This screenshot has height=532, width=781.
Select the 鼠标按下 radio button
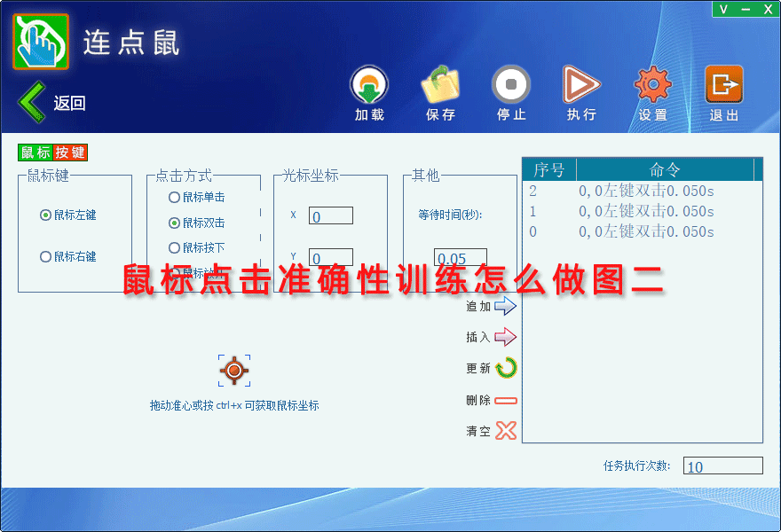pos(174,248)
